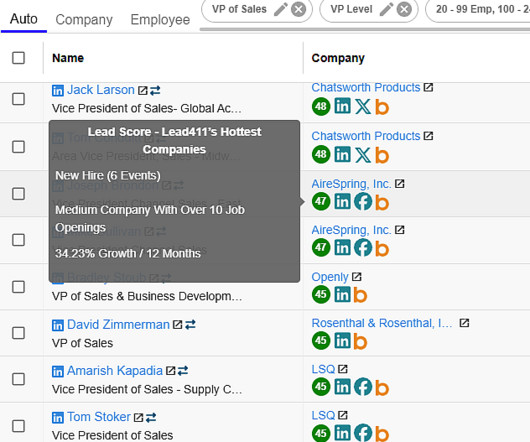The width and height of the screenshot is (530, 442).
Task: Open Rosenthal & Rosenthal external link icon
Action: [464, 323]
